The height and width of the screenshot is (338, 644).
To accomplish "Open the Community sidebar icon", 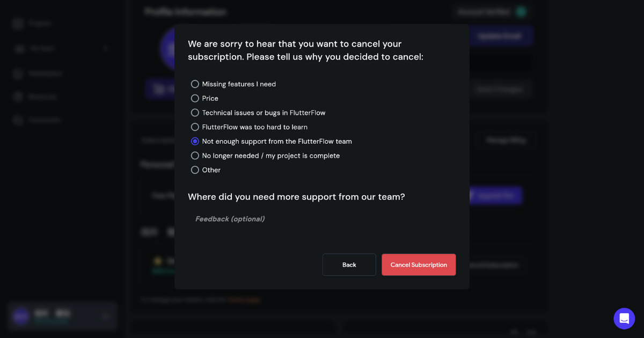I will 18,121.
